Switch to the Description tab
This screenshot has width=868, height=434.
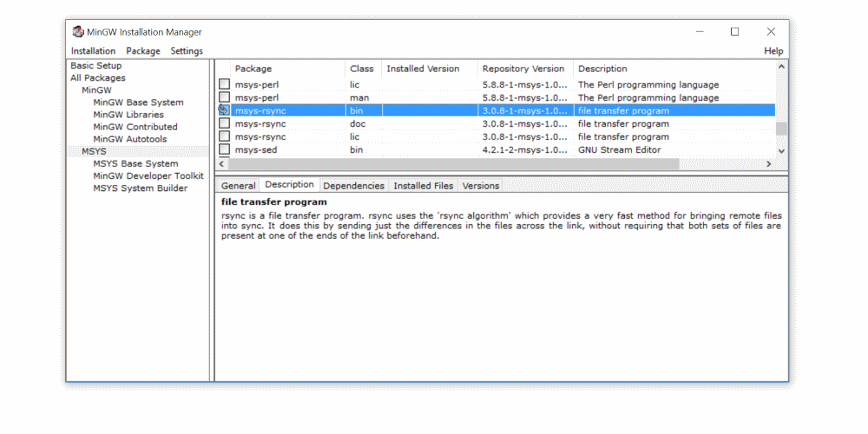(290, 185)
